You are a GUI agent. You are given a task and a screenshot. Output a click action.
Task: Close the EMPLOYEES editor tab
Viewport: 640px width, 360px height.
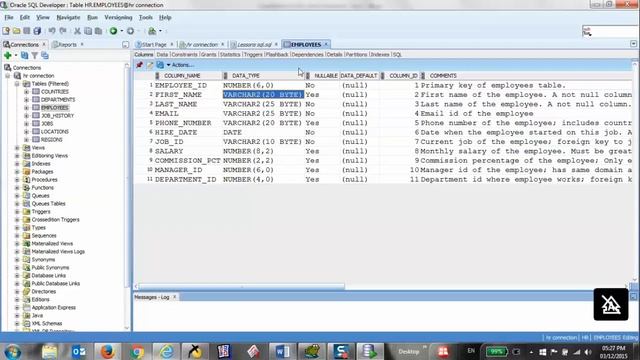tap(326, 44)
